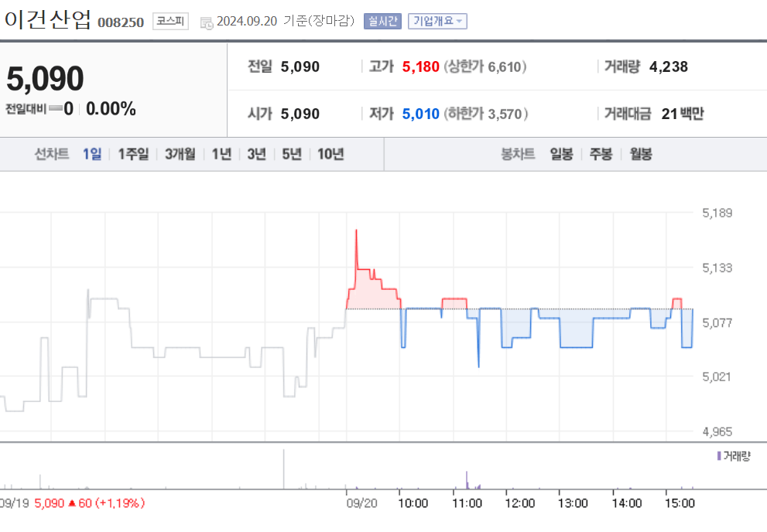767x532 pixels.
Task: Click the 5,133 price axis label
Action: point(717,268)
